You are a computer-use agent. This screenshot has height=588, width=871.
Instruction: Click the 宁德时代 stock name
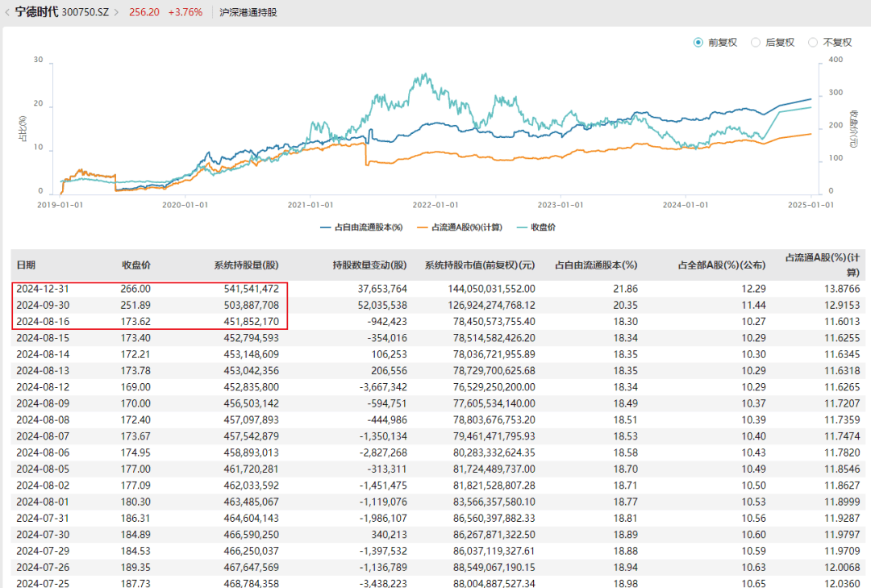click(36, 11)
